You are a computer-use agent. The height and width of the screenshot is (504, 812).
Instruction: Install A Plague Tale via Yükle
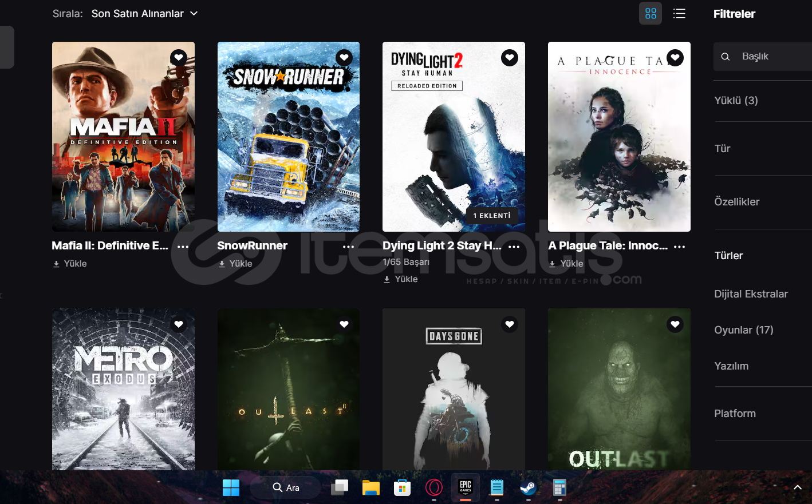(x=566, y=264)
